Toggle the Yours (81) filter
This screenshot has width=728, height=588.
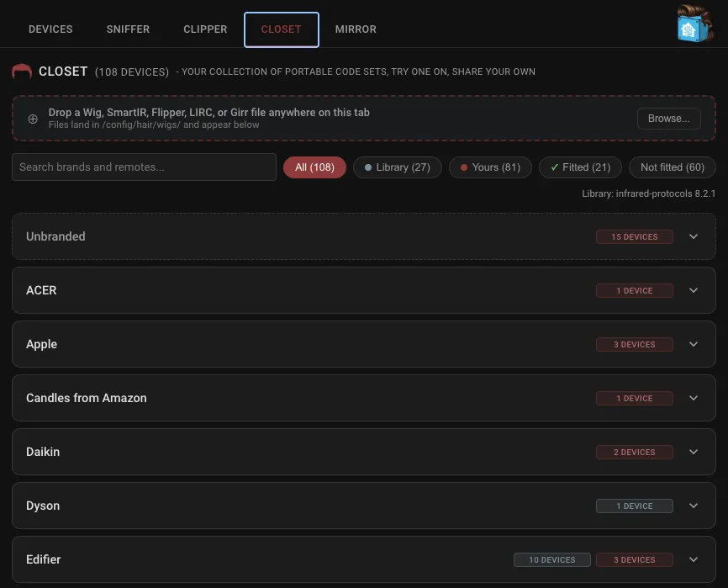(x=490, y=167)
